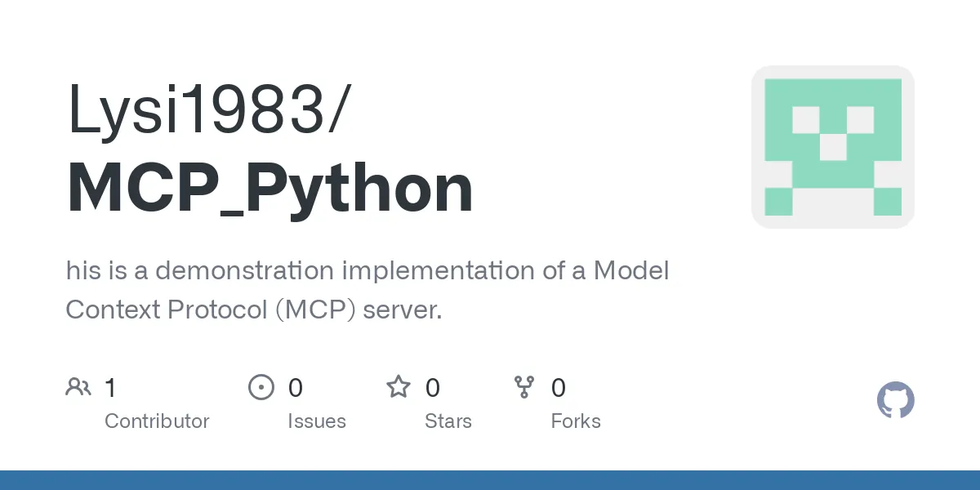Click the Issues circle-dot icon
Image resolution: width=980 pixels, height=490 pixels.
pyautogui.click(x=261, y=387)
